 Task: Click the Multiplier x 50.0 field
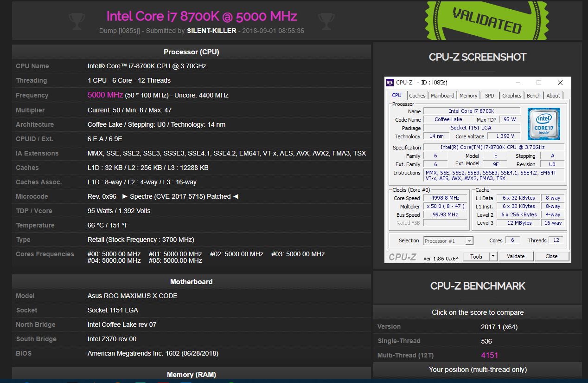(x=445, y=206)
